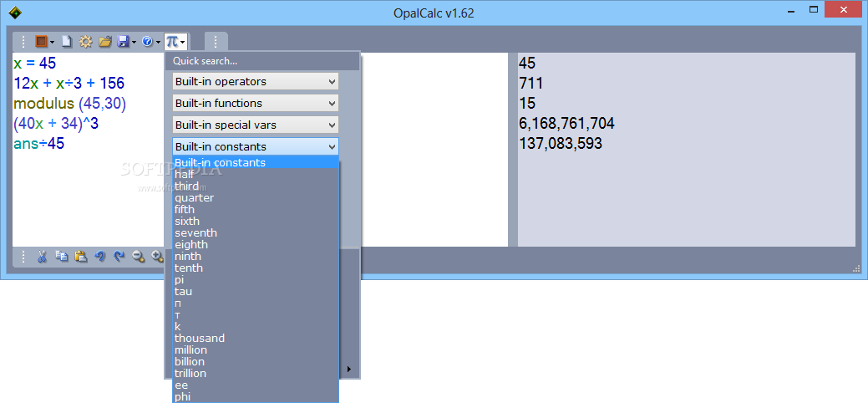This screenshot has height=403, width=868.
Task: Insert the 'million' constant
Action: pyautogui.click(x=256, y=349)
